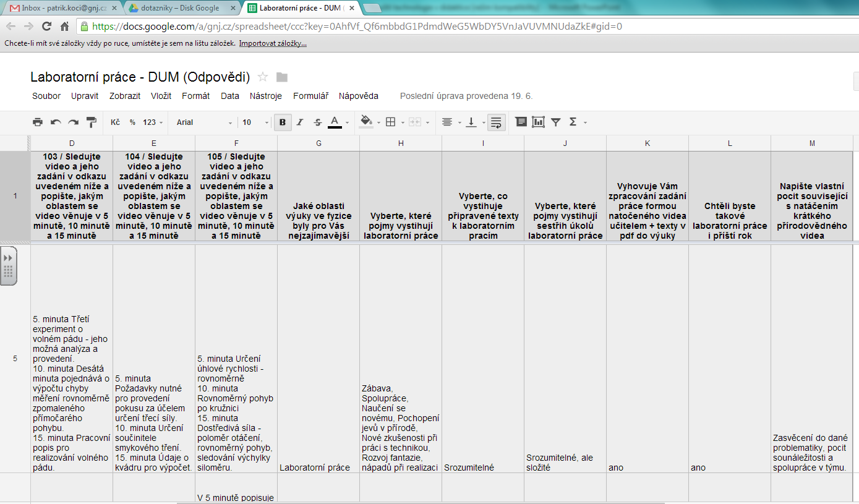Click the Sigma functions icon
This screenshot has height=504, width=859.
(x=573, y=122)
